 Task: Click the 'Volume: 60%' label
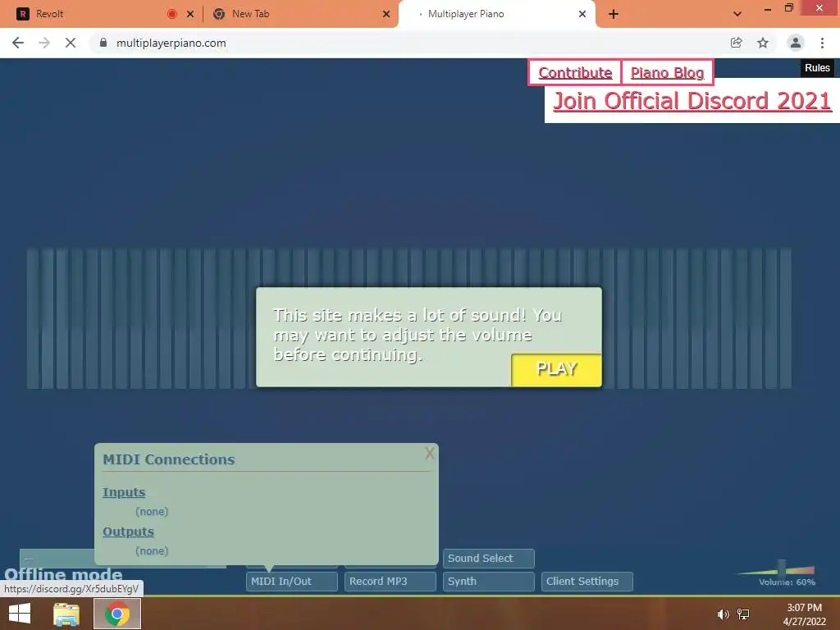787,582
